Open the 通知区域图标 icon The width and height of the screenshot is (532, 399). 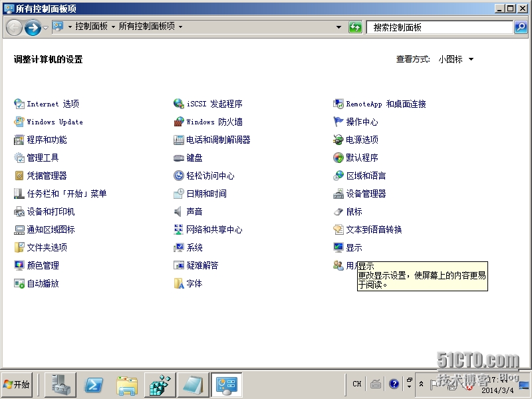tap(19, 229)
